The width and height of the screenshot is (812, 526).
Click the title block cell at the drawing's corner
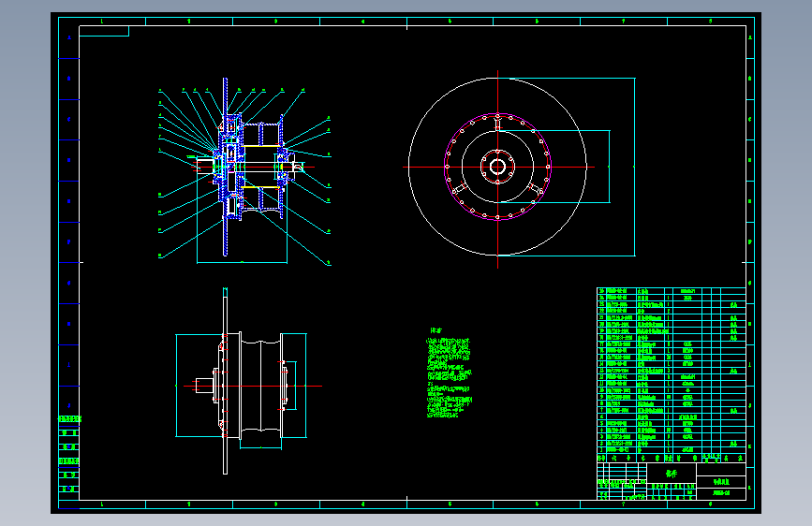[672, 481]
